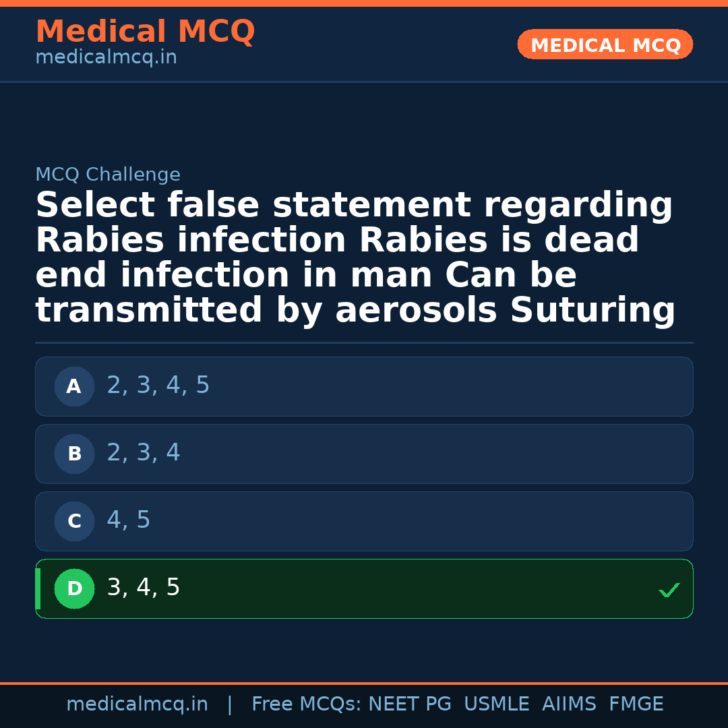Click the green checkmark icon on option D
This screenshot has width=728, height=728.
pyautogui.click(x=669, y=590)
